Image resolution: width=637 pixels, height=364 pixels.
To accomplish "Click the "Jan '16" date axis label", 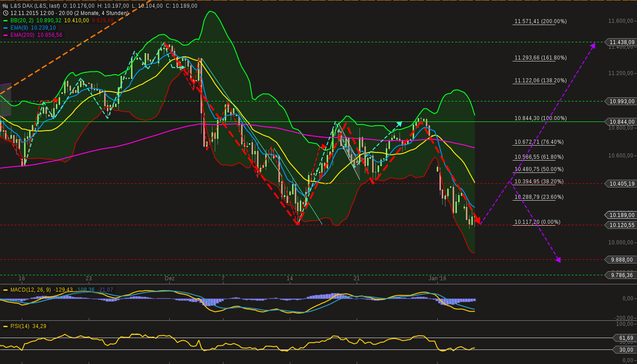I will point(437,278).
